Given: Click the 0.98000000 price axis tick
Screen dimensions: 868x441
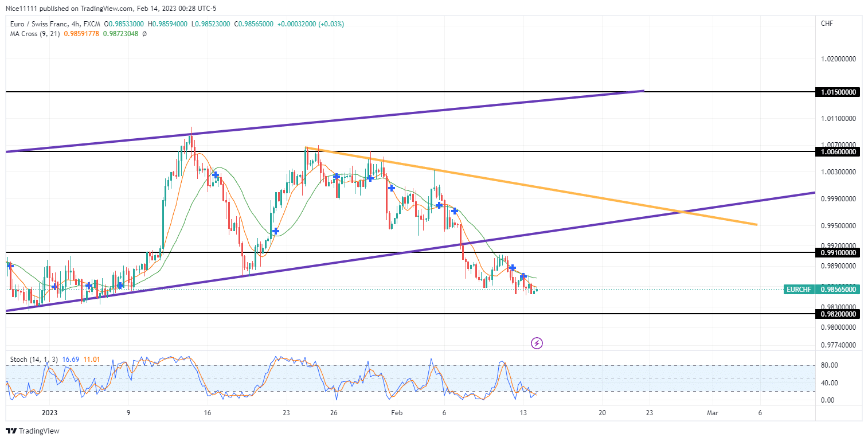Looking at the screenshot, I should pyautogui.click(x=838, y=327).
